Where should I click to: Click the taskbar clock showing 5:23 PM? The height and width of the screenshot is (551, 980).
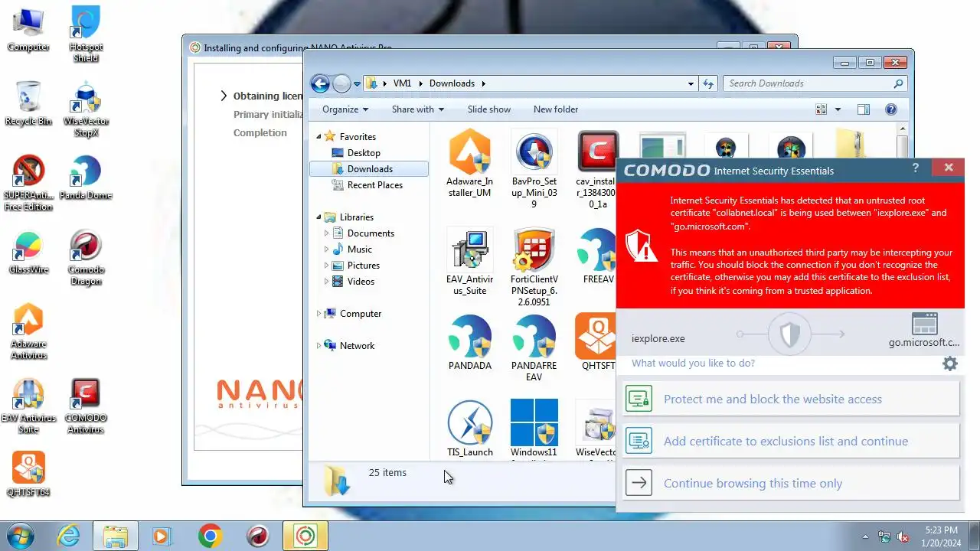[x=941, y=536]
